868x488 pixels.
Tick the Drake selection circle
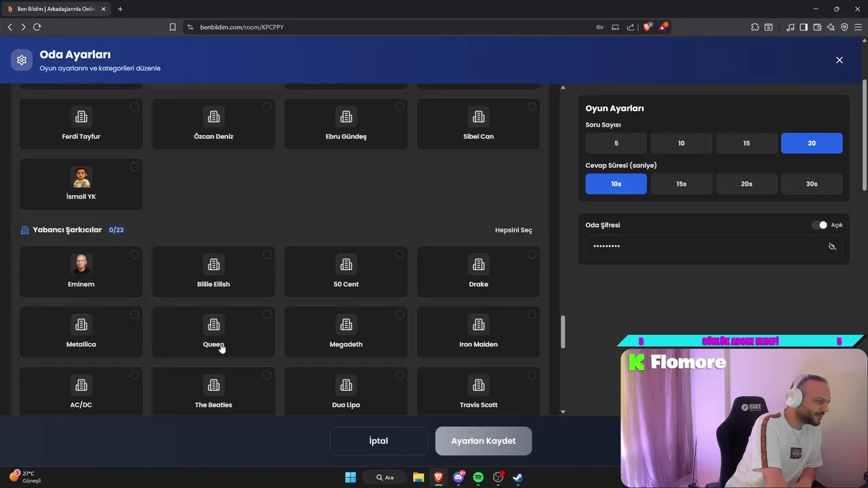tap(532, 255)
